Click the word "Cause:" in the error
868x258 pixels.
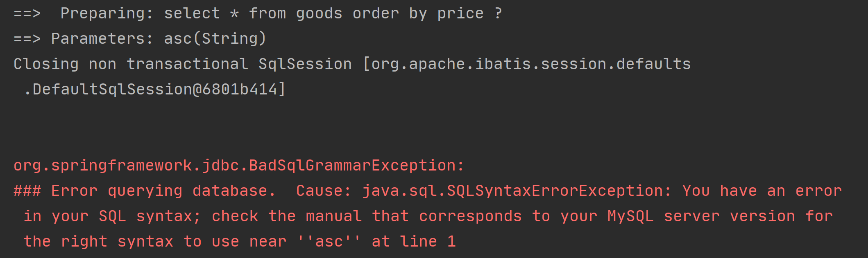(324, 191)
